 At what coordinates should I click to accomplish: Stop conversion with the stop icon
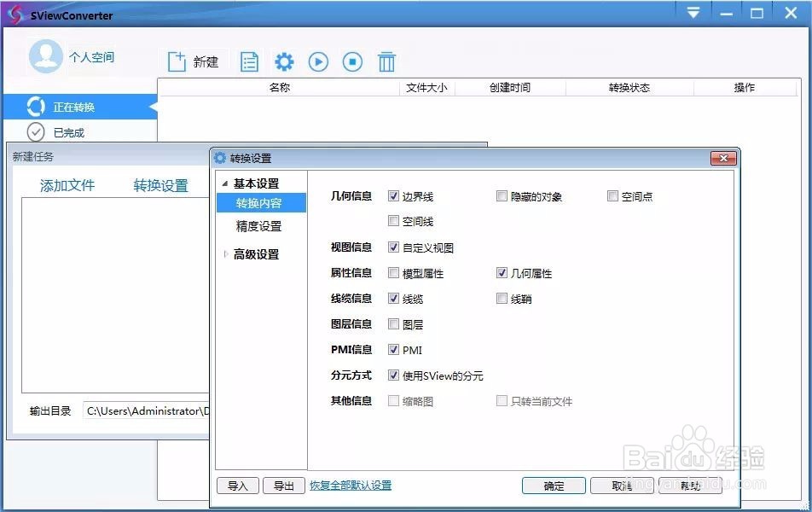pos(352,61)
